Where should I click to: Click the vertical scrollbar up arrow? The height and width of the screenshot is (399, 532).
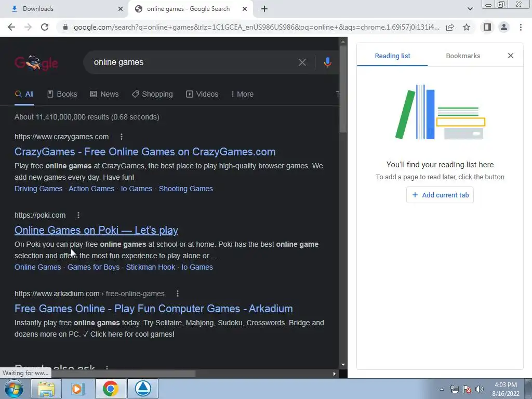click(x=343, y=42)
